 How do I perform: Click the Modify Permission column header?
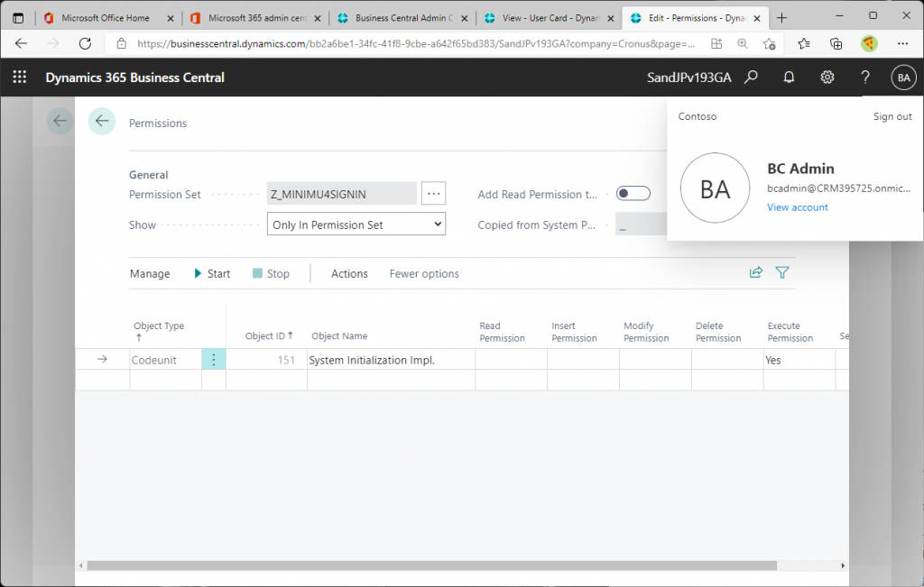[646, 332]
